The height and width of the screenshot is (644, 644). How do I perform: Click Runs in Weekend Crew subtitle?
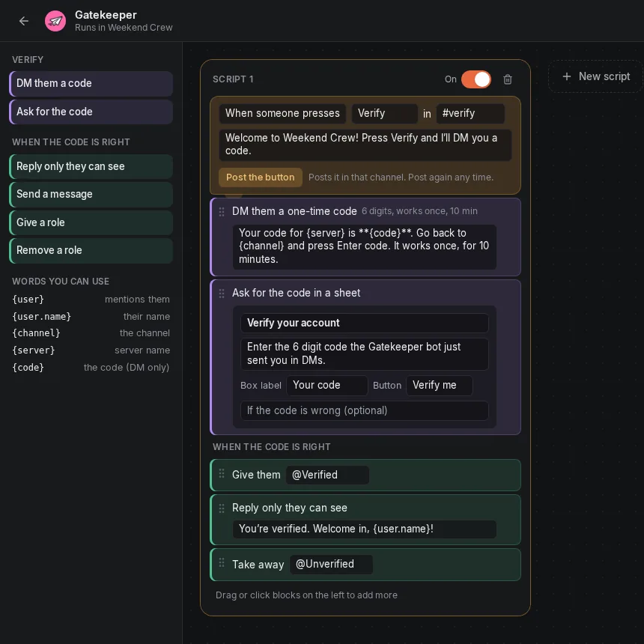click(124, 28)
